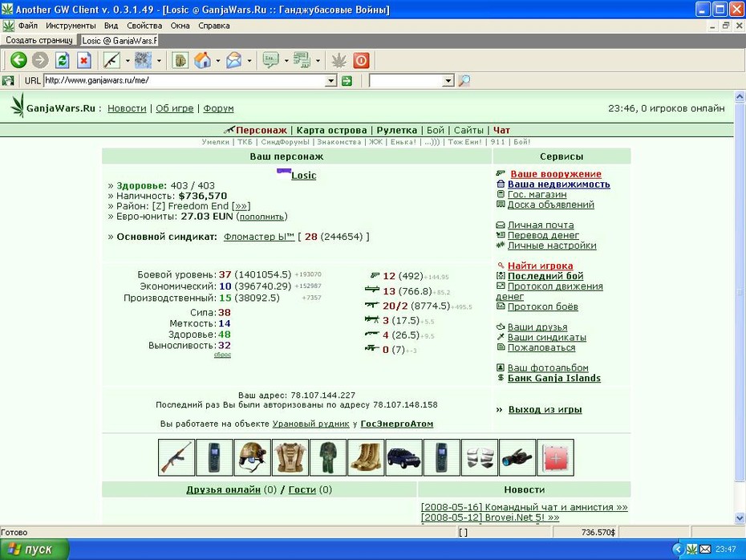Open the Окна menu
This screenshot has width=746, height=560.
pyautogui.click(x=180, y=26)
